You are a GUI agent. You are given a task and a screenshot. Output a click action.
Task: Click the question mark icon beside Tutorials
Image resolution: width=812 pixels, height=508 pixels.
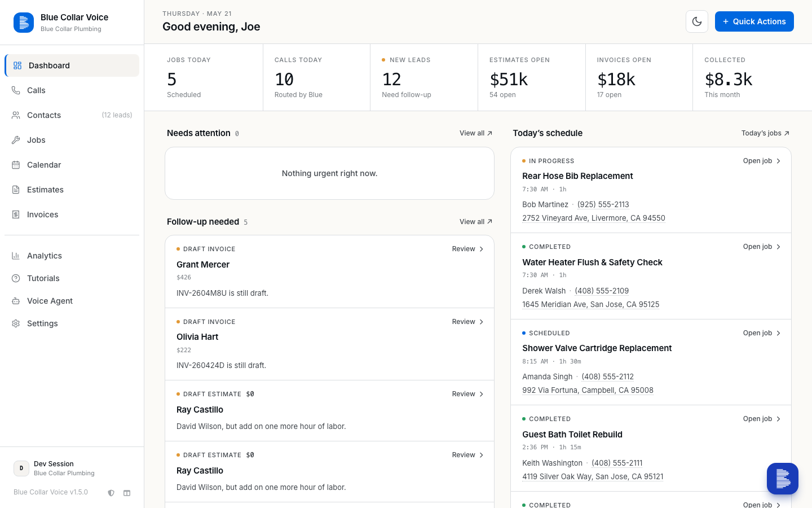pos(16,278)
